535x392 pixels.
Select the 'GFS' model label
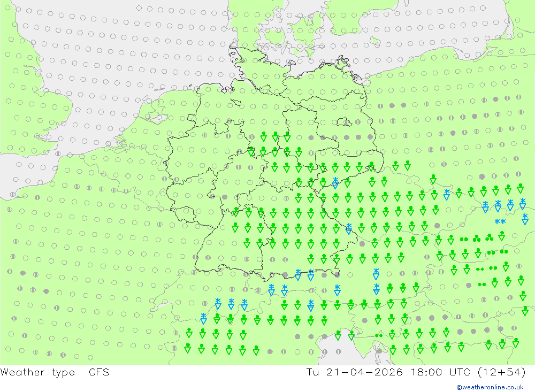pos(100,372)
